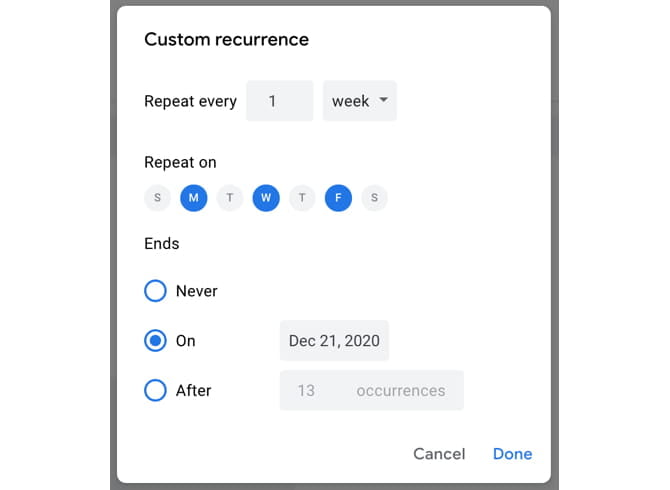Deselect the Friday day circle
This screenshot has height=490, width=670.
click(338, 198)
